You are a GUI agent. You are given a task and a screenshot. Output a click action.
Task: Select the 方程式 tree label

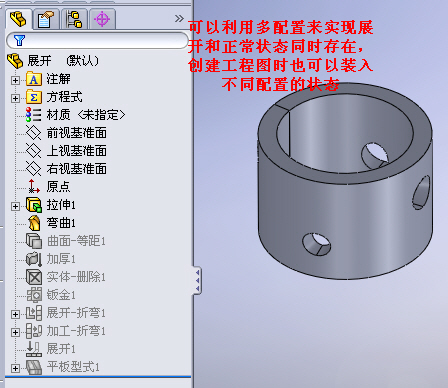point(64,97)
